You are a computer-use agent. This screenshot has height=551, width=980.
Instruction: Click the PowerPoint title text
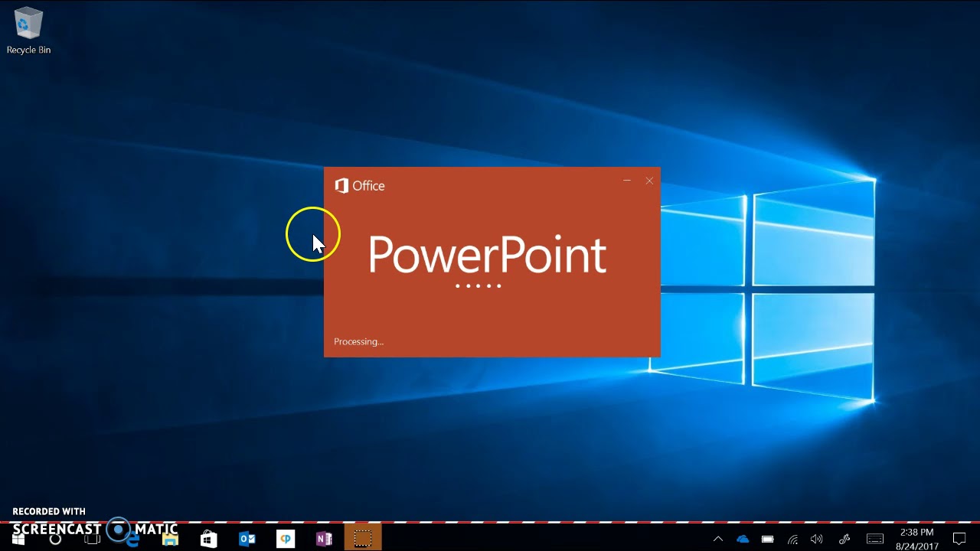tap(488, 256)
